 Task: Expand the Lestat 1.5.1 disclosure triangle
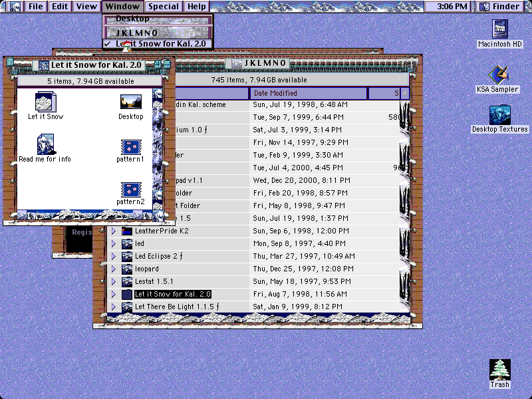tap(114, 281)
